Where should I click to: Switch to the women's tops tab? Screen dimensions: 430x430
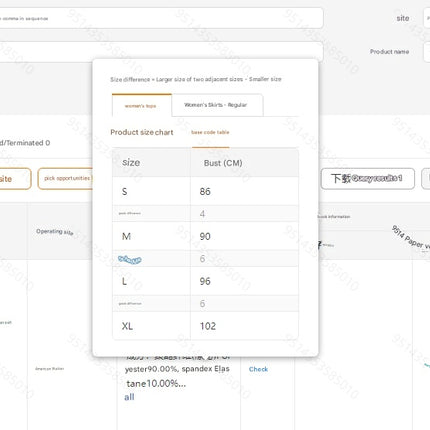point(142,106)
